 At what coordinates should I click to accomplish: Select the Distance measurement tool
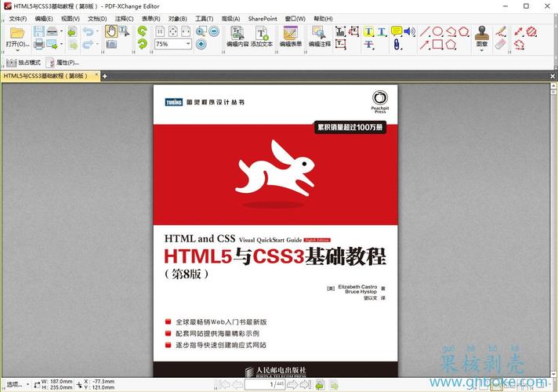pyautogui.click(x=519, y=31)
